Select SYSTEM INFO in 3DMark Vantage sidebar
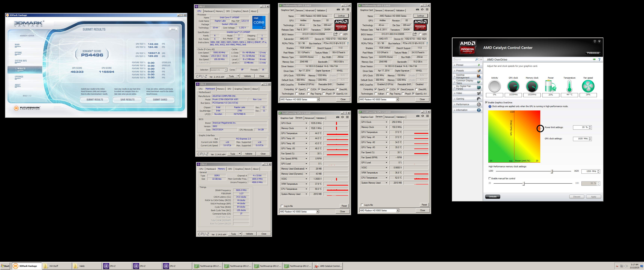Image resolution: width=644 pixels, height=270 pixels. point(21,61)
